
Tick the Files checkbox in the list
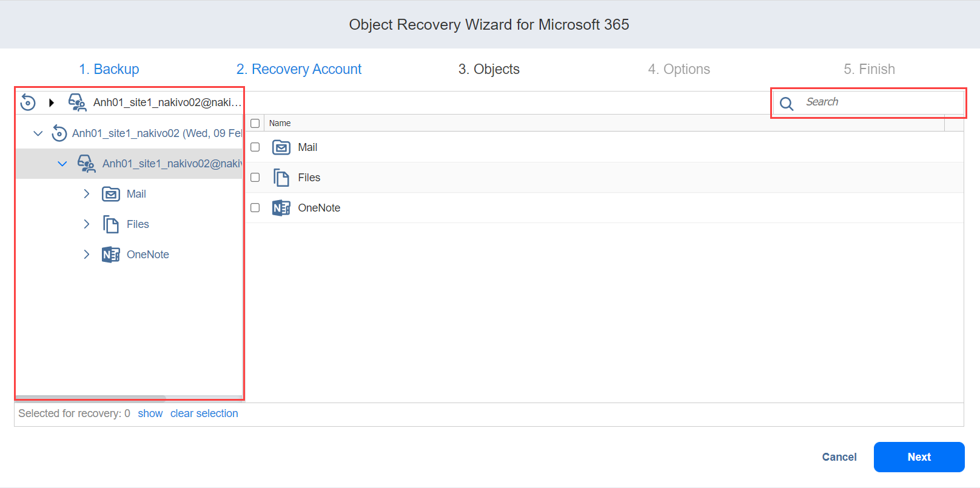click(255, 178)
